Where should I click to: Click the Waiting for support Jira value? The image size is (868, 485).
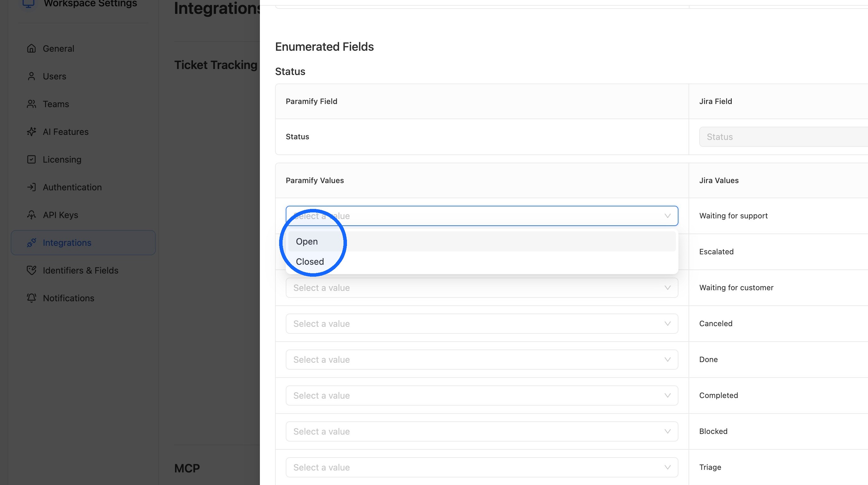[733, 216]
